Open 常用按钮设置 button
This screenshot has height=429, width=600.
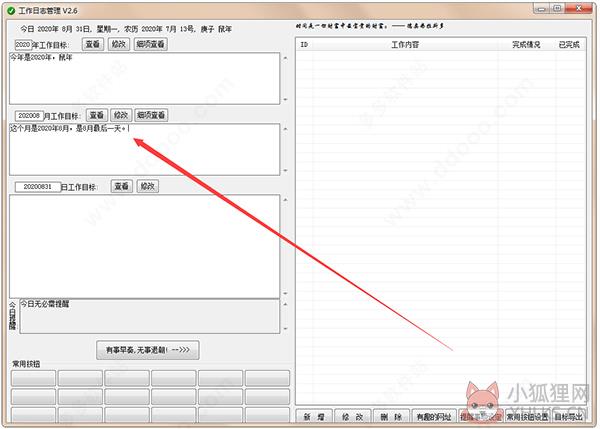(x=527, y=417)
